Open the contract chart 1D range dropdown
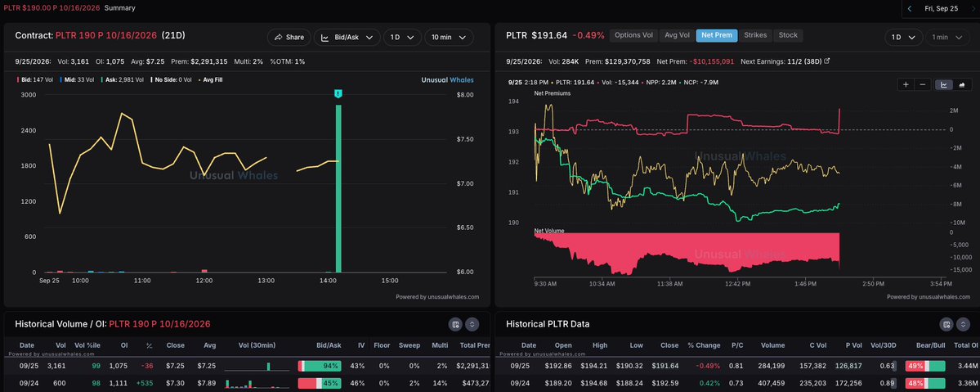Image resolution: width=980 pixels, height=392 pixels. pos(402,38)
